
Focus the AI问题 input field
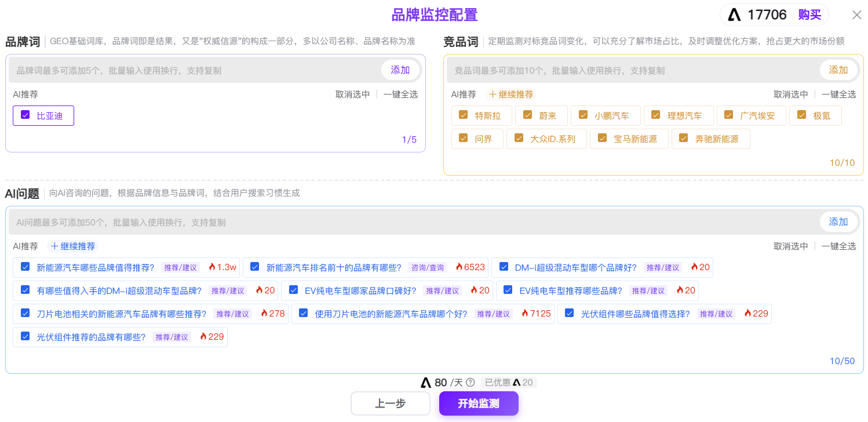406,222
